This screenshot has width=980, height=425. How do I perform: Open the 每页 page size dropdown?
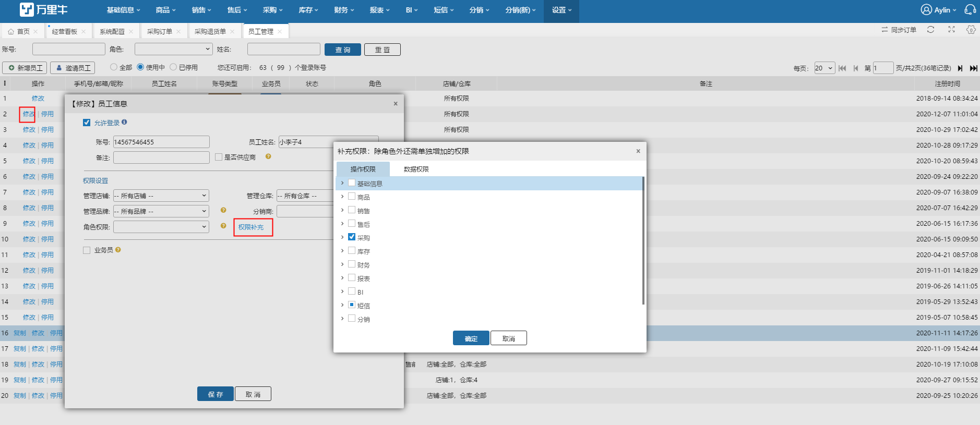click(824, 68)
